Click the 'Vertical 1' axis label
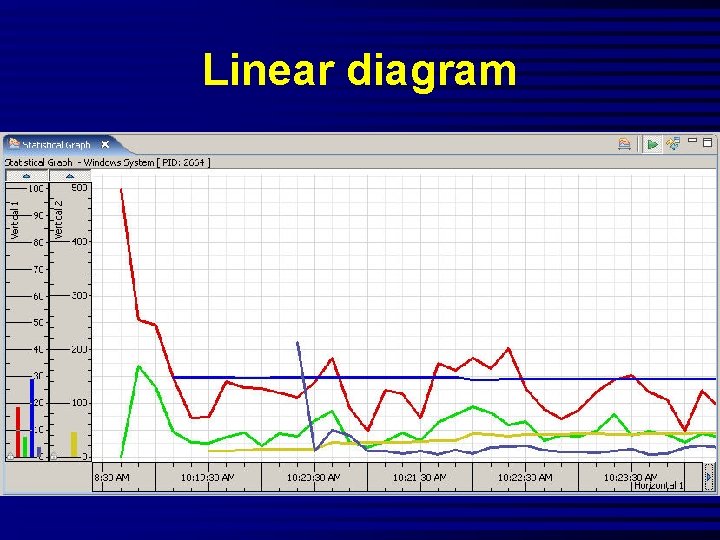Viewport: 720px width, 540px height. pyautogui.click(x=15, y=220)
